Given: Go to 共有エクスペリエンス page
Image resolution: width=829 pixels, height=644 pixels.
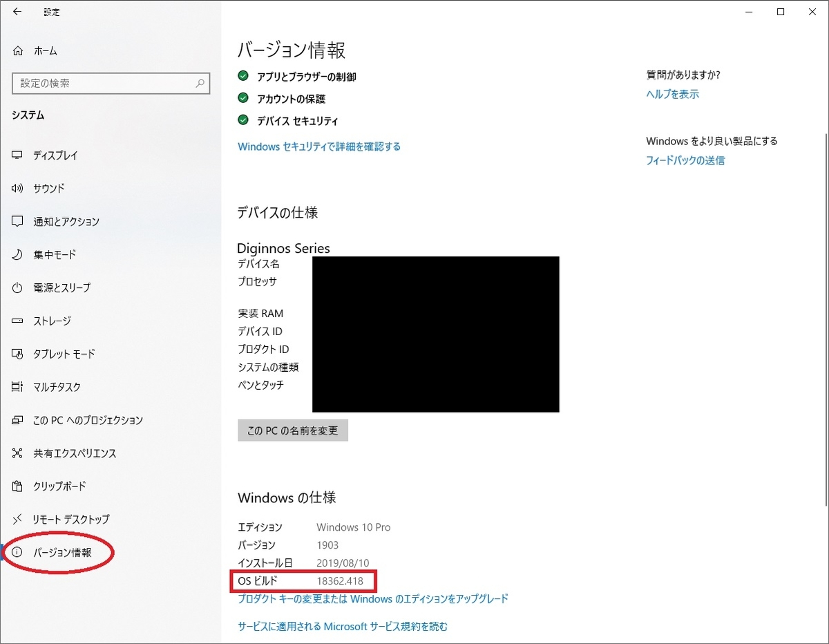Looking at the screenshot, I should coord(111,453).
